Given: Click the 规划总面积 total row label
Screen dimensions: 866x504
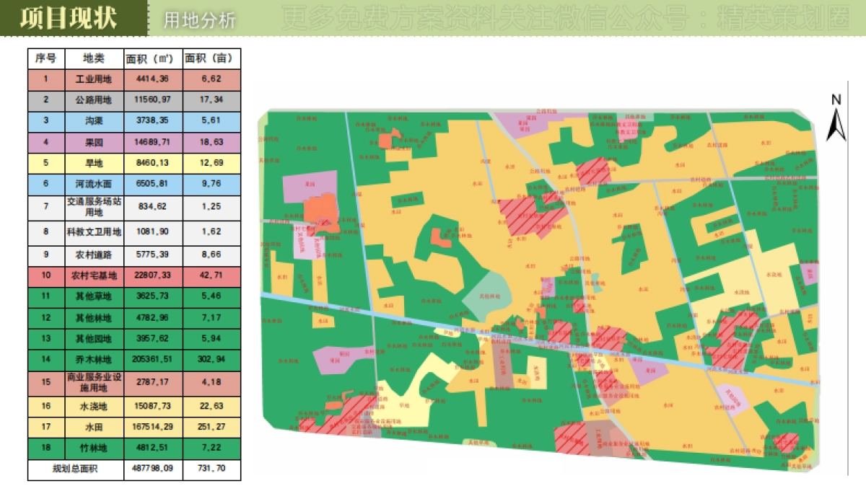Looking at the screenshot, I should (75, 469).
